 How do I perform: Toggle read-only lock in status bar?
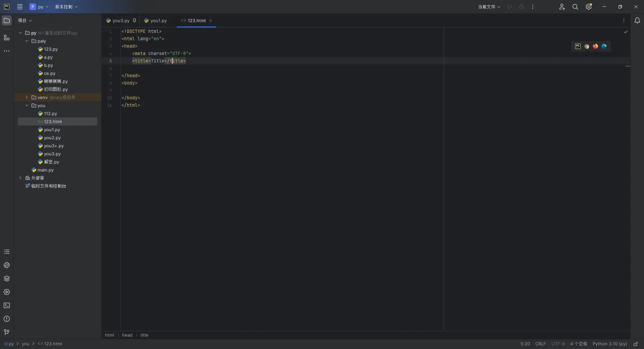point(636,344)
